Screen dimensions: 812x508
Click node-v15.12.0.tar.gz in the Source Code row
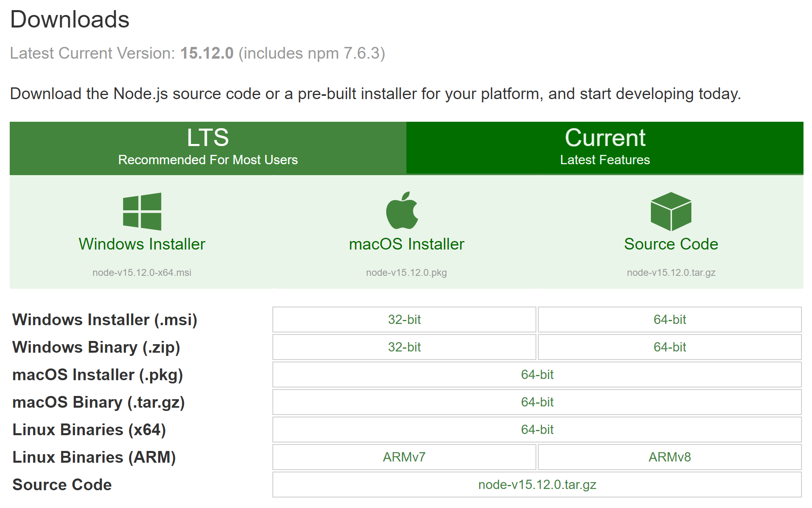click(537, 485)
